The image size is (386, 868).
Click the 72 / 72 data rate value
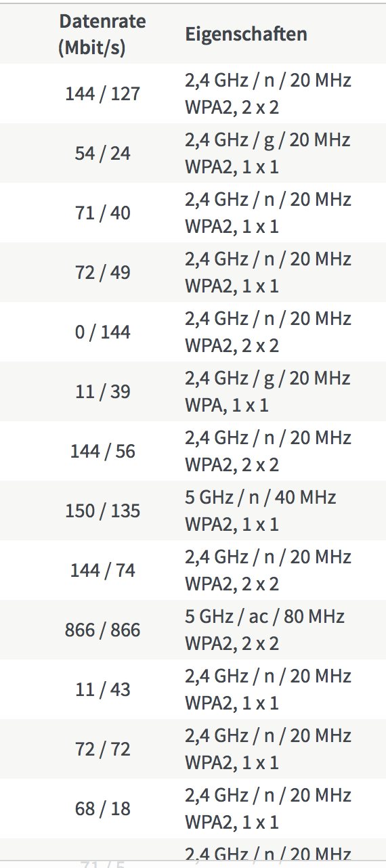point(102,750)
